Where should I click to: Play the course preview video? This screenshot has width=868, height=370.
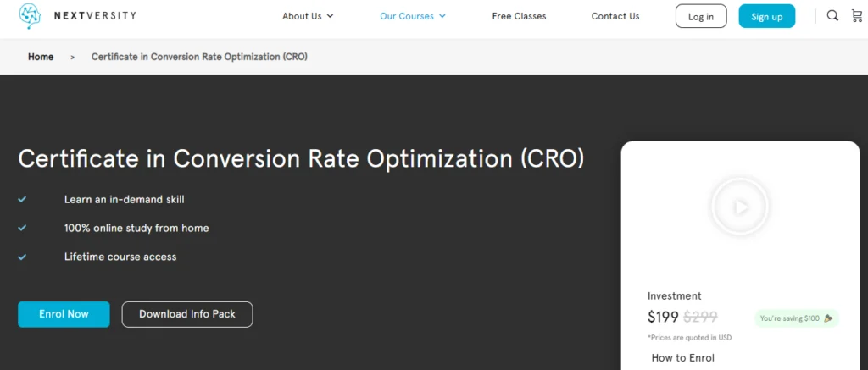tap(740, 207)
